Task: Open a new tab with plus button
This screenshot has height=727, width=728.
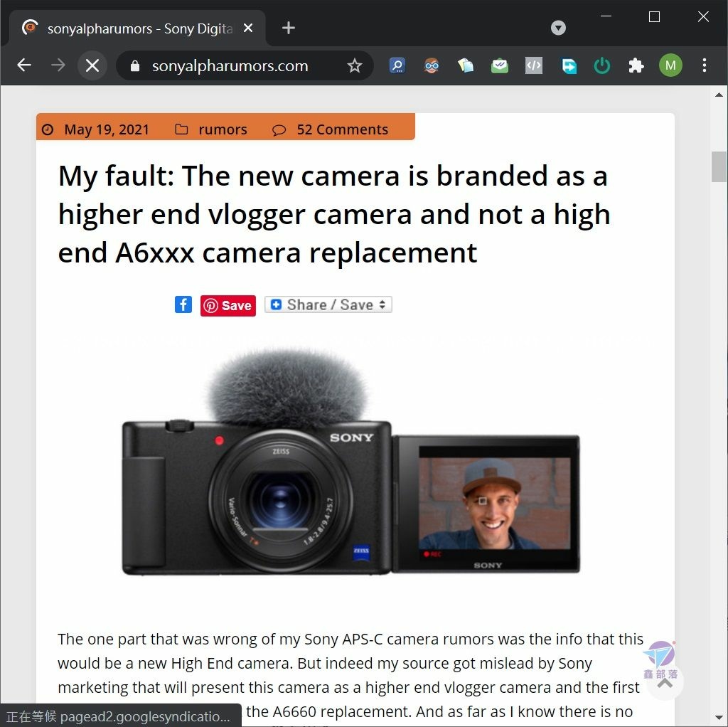Action: pos(289,28)
